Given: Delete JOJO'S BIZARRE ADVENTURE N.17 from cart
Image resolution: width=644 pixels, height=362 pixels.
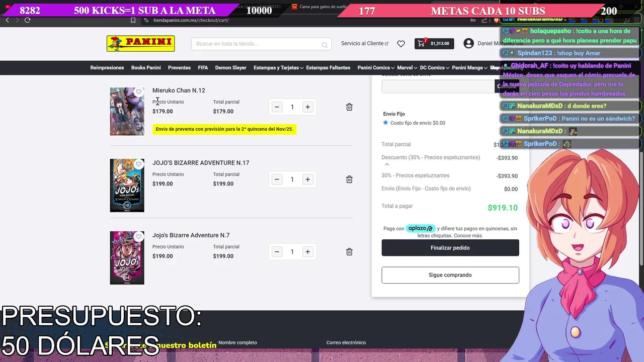Looking at the screenshot, I should pos(349,179).
